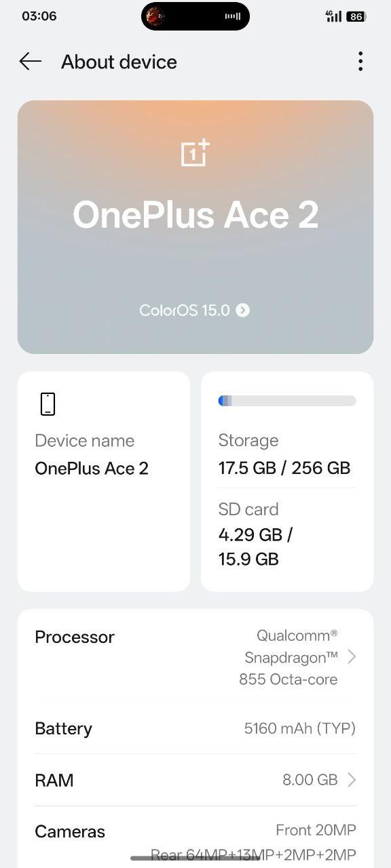Tap the 03:06 clock in status bar

pyautogui.click(x=39, y=16)
